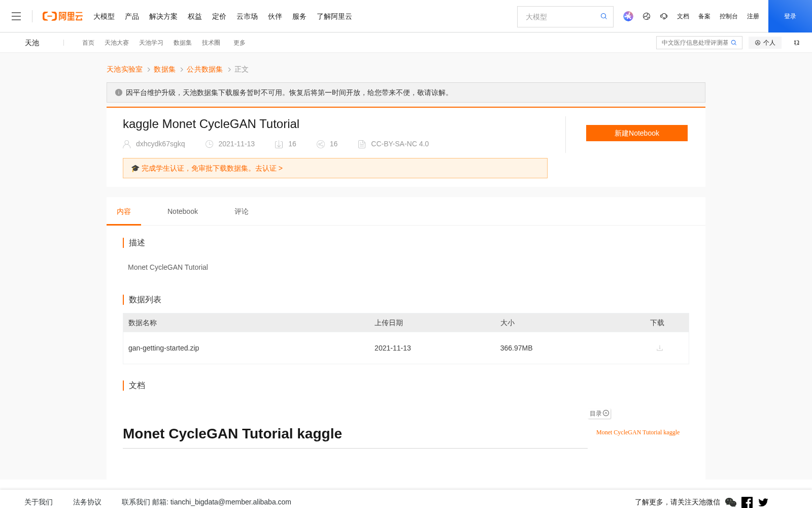Open the 解决方案 menu

coord(163,16)
